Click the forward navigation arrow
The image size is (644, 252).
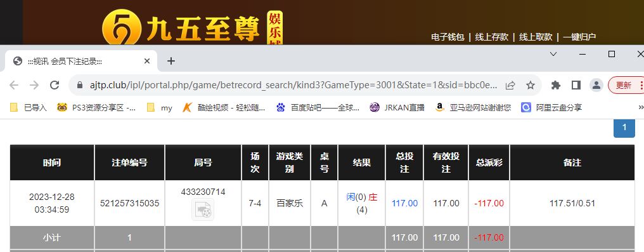coord(34,85)
